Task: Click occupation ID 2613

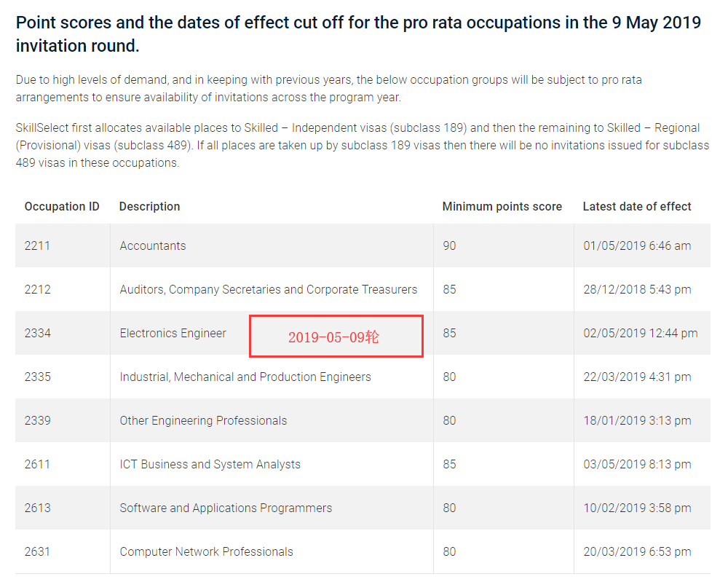Action: (x=38, y=508)
